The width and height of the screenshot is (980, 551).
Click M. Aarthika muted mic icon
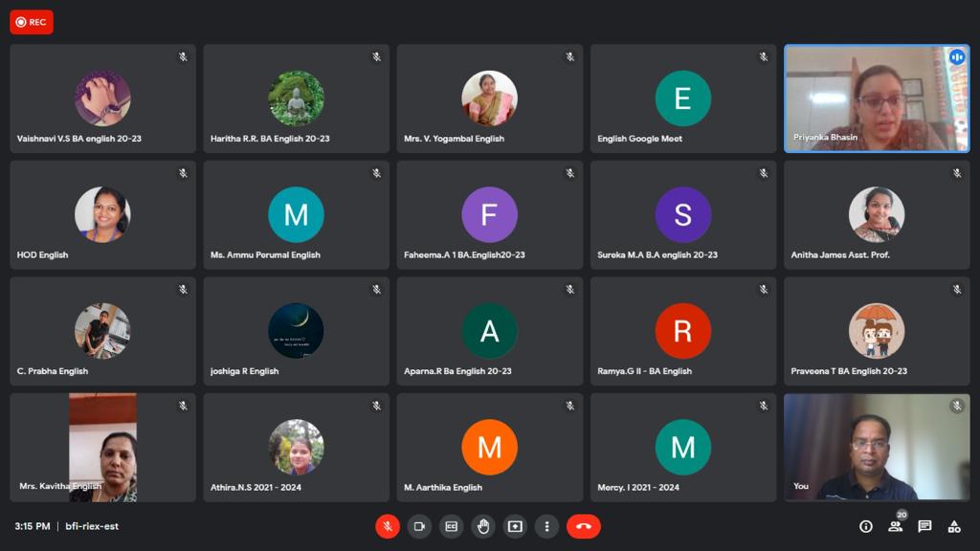(570, 406)
